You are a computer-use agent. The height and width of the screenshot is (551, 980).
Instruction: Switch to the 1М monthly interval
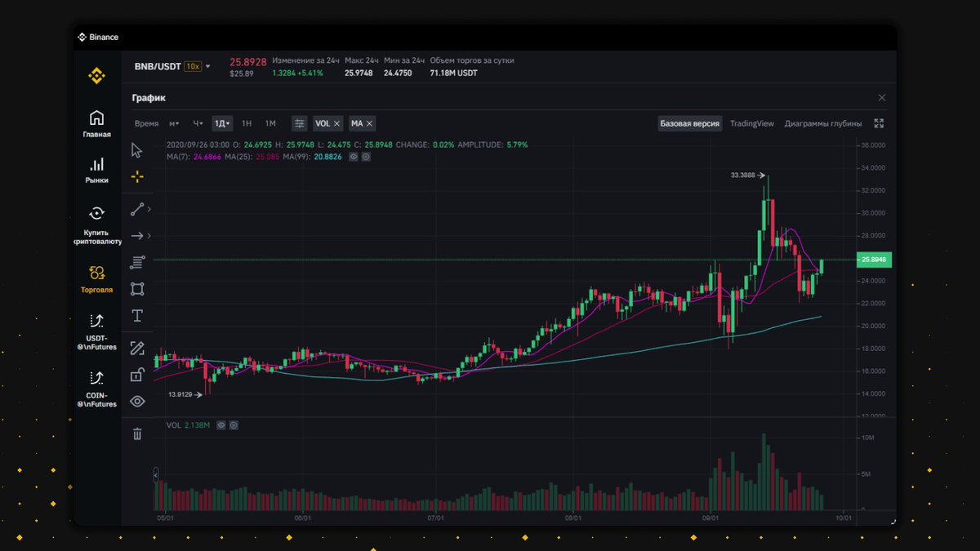pos(270,123)
